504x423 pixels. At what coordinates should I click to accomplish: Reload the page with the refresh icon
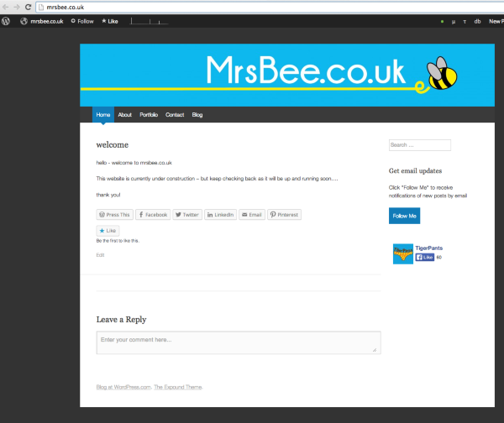(29, 7)
